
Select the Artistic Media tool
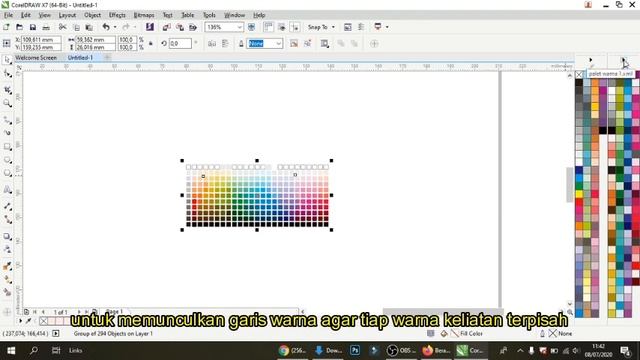[x=7, y=133]
